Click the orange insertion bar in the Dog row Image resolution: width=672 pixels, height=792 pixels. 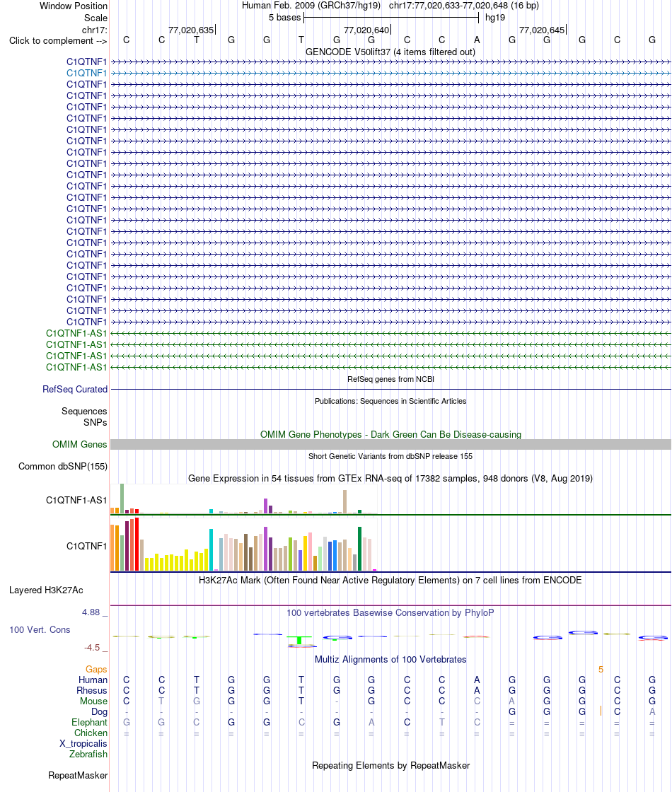pyautogui.click(x=601, y=711)
